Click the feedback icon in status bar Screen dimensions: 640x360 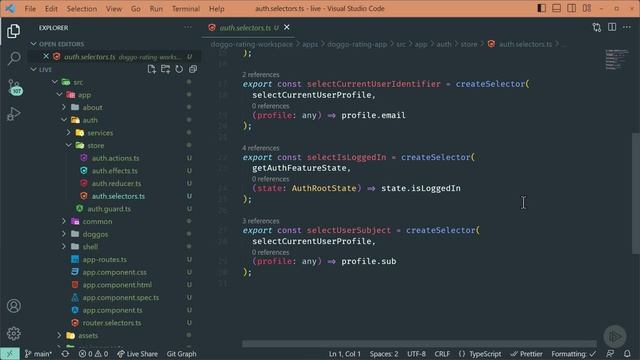click(x=610, y=354)
